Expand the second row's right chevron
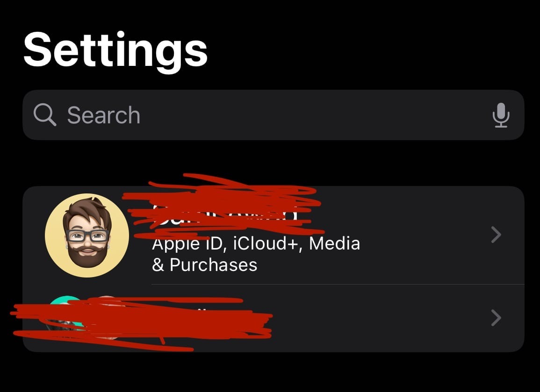Image resolution: width=540 pixels, height=392 pixels. (x=496, y=318)
